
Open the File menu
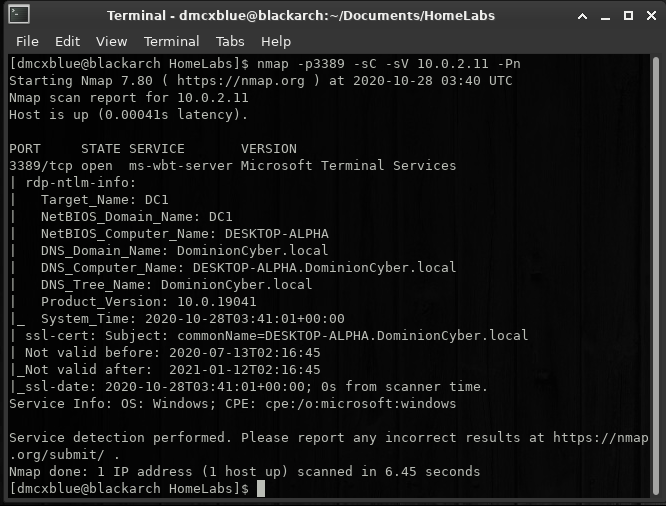pos(27,41)
